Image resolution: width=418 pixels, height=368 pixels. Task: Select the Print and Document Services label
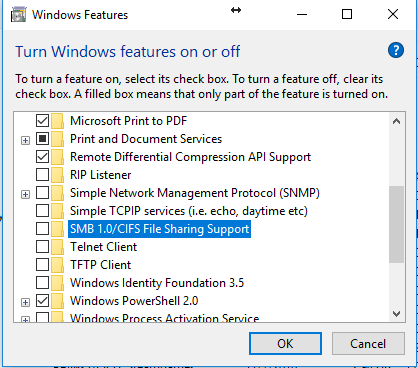coord(146,139)
